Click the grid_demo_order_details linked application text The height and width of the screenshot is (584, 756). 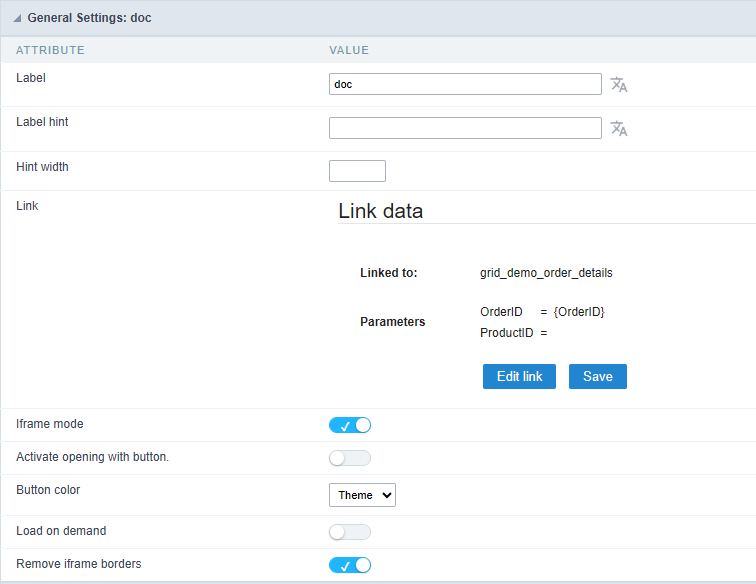pyautogui.click(x=546, y=273)
